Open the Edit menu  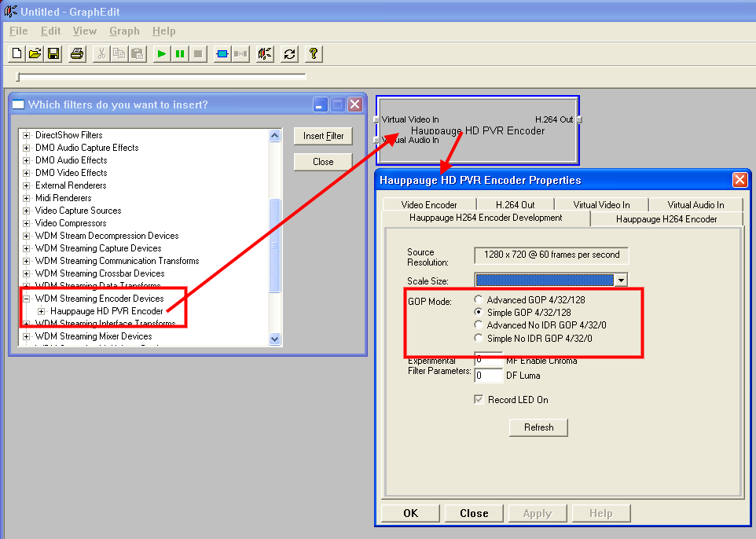tap(50, 31)
